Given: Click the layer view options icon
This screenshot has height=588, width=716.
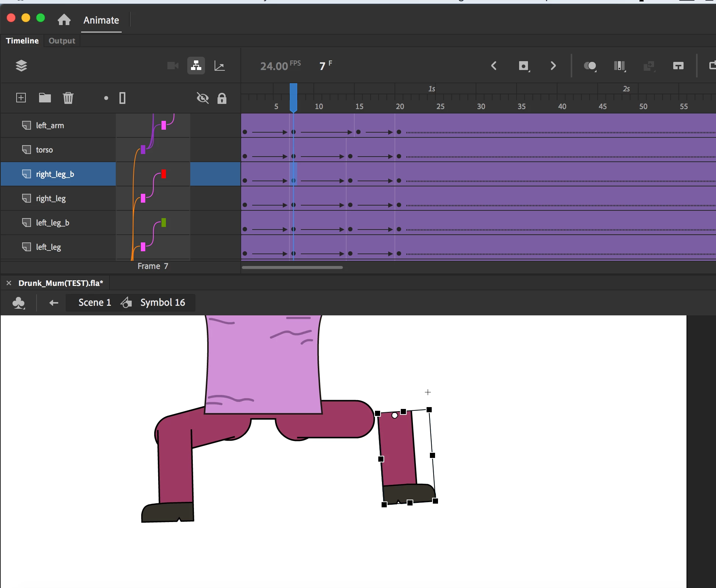Looking at the screenshot, I should 21,66.
